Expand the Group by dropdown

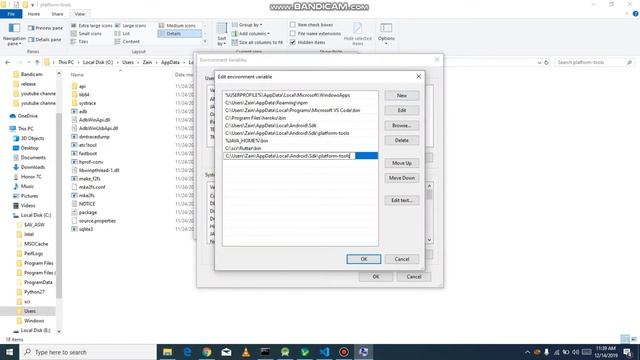[247, 25]
